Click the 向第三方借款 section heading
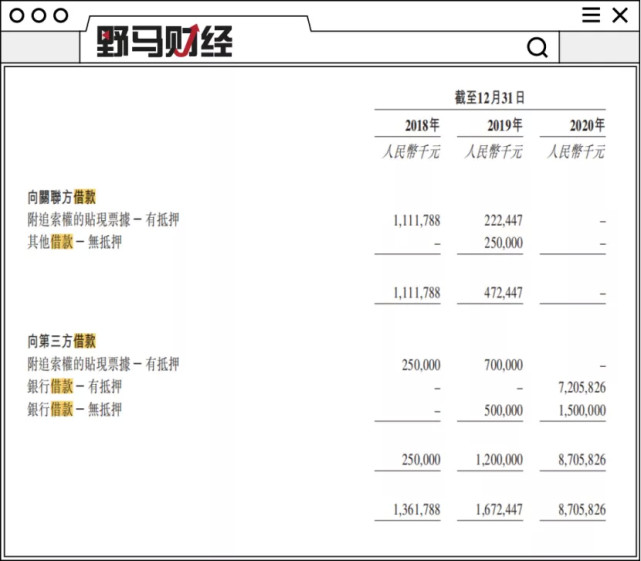This screenshot has height=561, width=641. coord(62,341)
